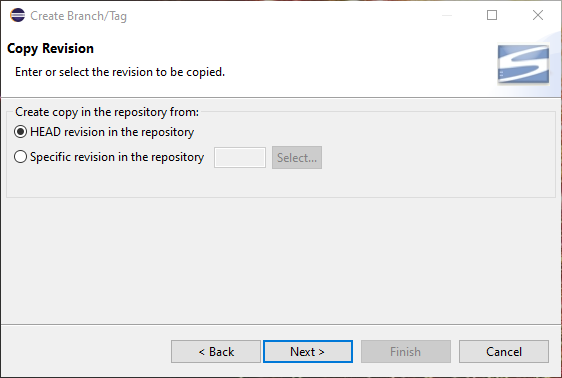This screenshot has height=378, width=562.
Task: Focus the specific revision number field
Action: coord(240,157)
